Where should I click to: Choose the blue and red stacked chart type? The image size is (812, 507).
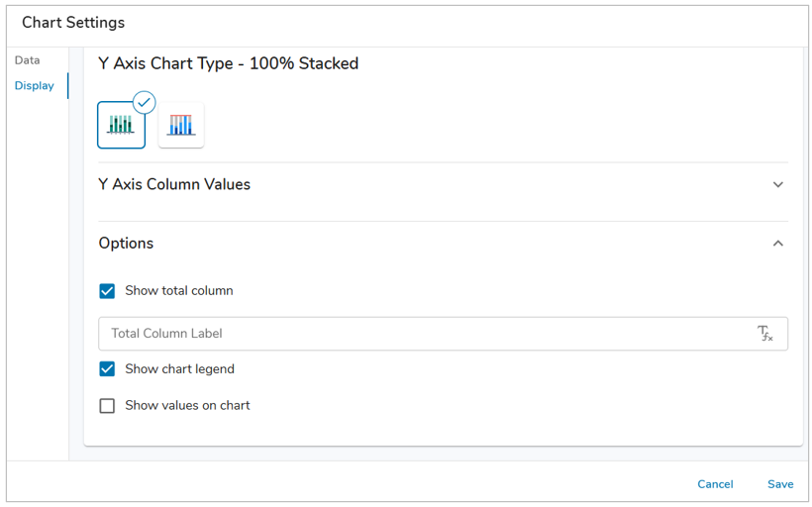[181, 125]
